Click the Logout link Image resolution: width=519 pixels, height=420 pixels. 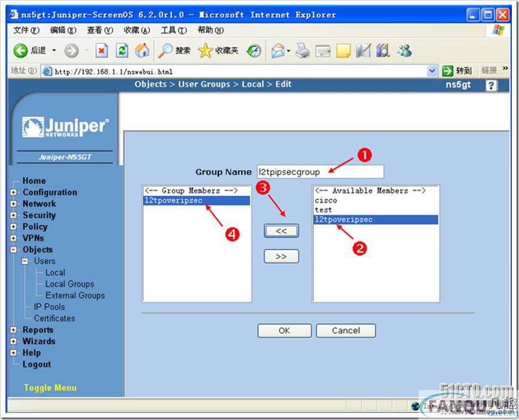point(36,364)
